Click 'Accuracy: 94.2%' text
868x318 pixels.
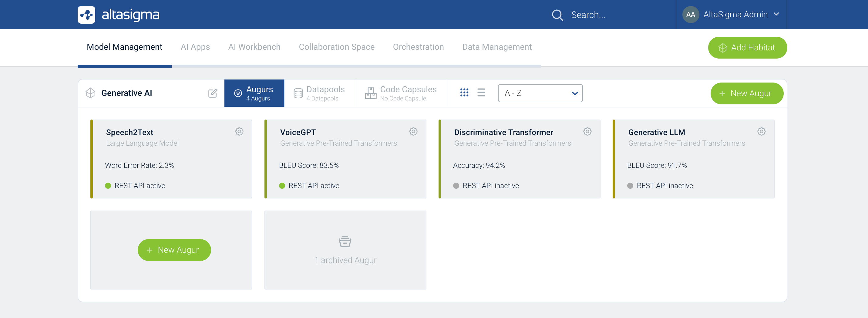point(479,165)
